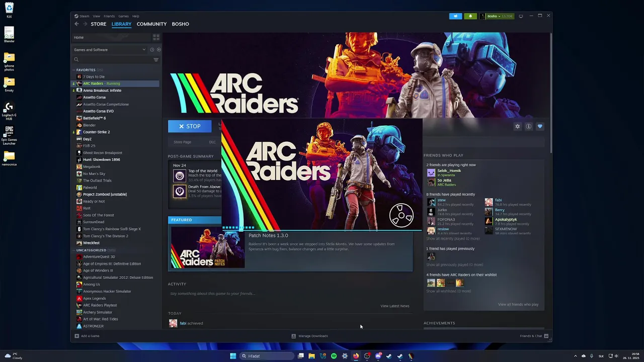Stop the running ARC Raiders game

pos(190,127)
